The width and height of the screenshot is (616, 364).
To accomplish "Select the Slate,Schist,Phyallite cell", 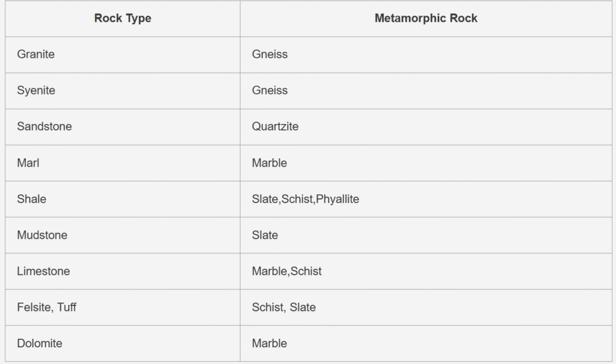I will (x=306, y=199).
